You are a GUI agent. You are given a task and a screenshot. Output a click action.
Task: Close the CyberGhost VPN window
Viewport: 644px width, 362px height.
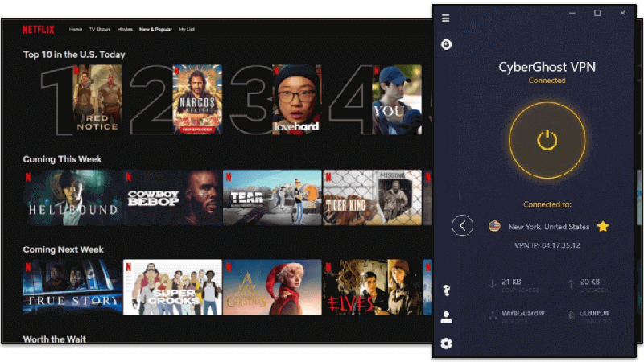coord(622,13)
